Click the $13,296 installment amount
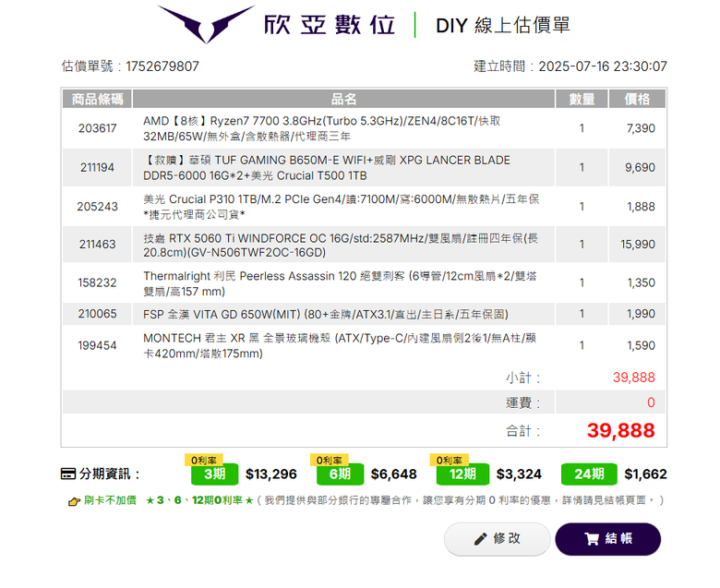The image size is (720, 588). tap(270, 474)
